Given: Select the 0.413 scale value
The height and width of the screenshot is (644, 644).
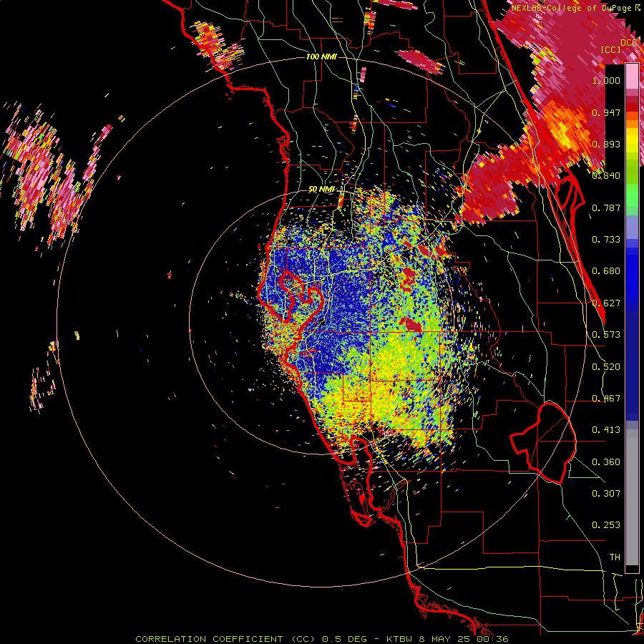Looking at the screenshot, I should tap(606, 430).
